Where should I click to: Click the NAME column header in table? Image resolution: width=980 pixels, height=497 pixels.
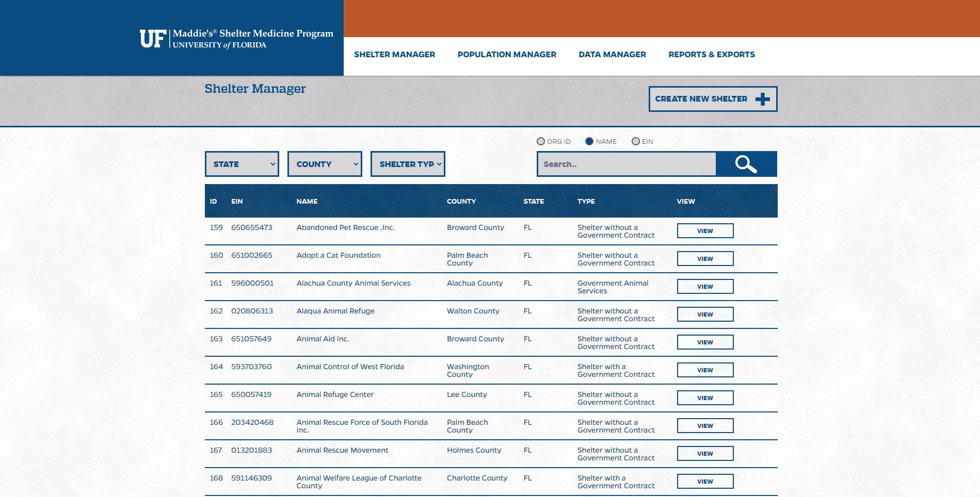(x=307, y=201)
